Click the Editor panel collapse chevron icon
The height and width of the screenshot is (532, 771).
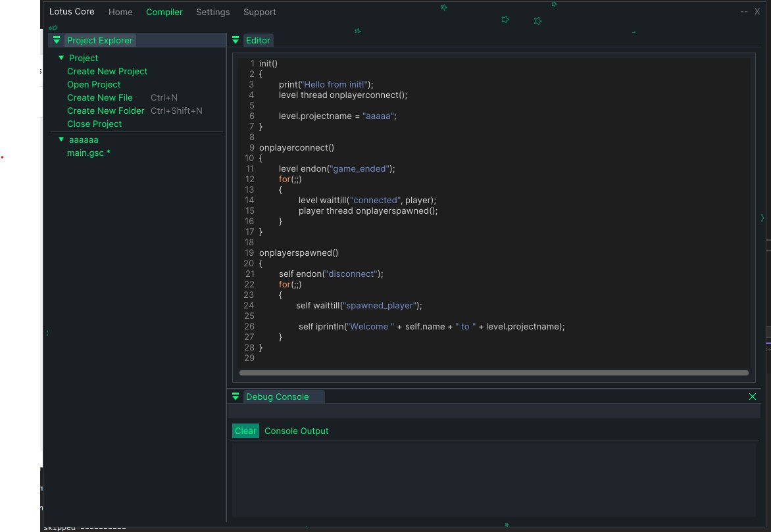tap(236, 39)
